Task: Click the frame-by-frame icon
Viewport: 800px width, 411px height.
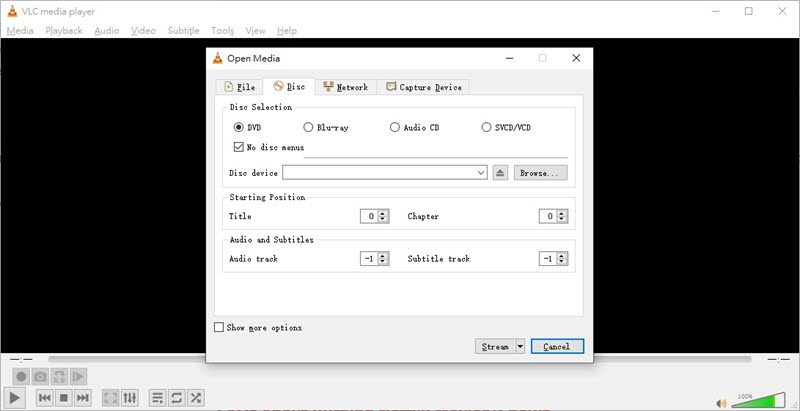Action: (x=78, y=377)
